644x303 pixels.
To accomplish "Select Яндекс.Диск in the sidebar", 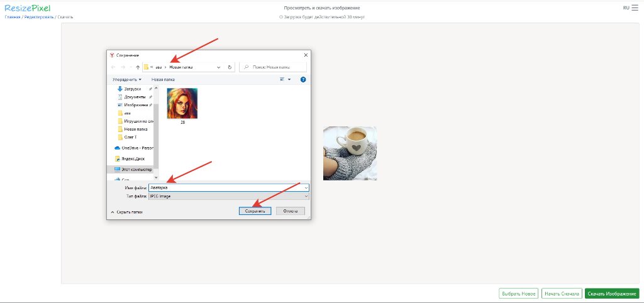I will tap(133, 158).
